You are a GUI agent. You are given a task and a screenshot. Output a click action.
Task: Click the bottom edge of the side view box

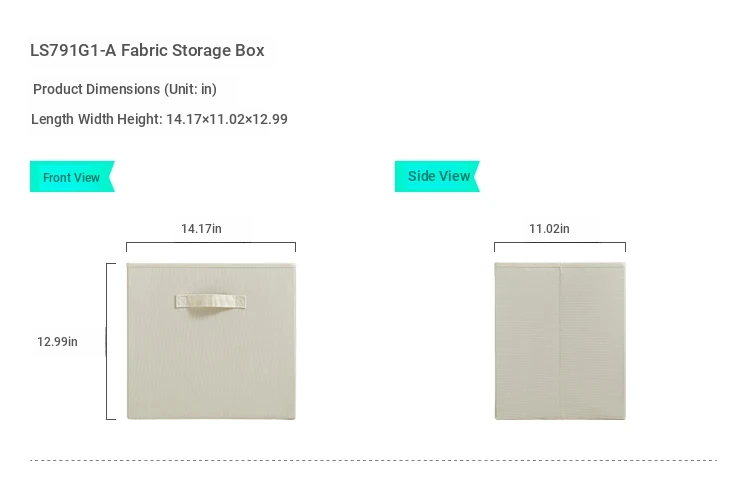point(560,418)
